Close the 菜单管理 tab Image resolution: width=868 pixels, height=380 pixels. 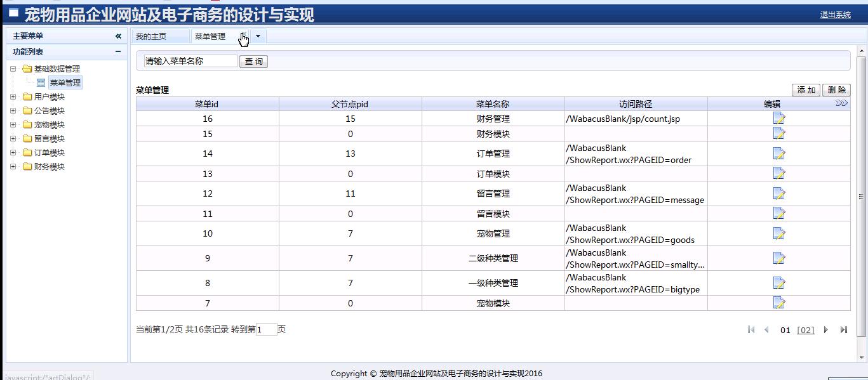244,36
